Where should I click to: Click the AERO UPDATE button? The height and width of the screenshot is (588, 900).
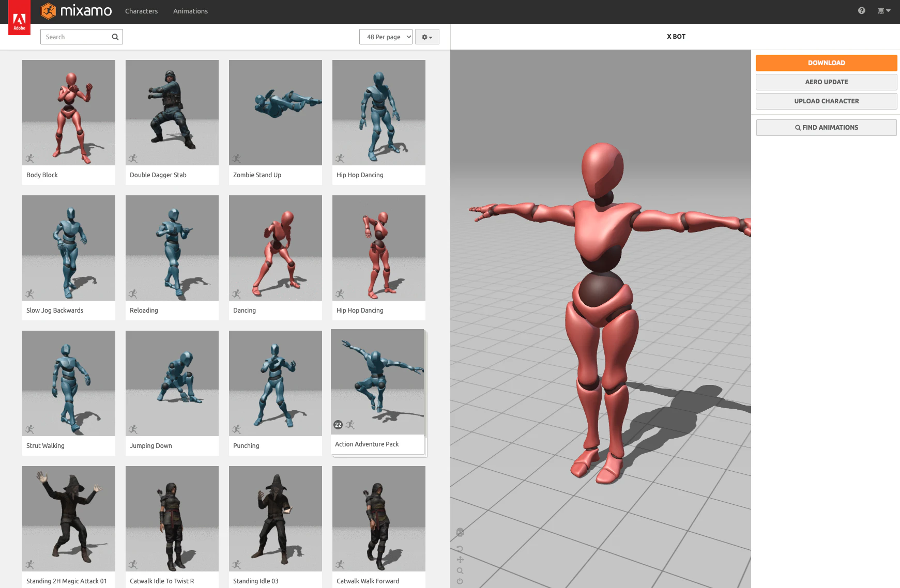[826, 82]
